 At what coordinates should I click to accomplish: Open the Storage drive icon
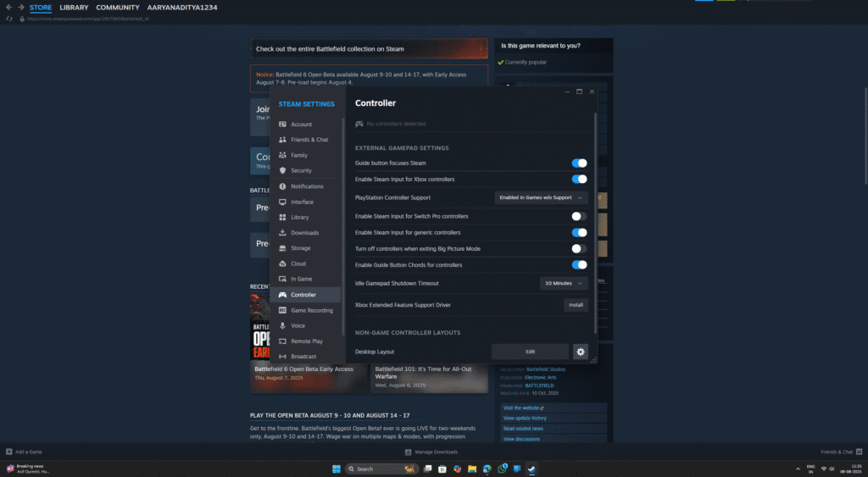click(282, 248)
